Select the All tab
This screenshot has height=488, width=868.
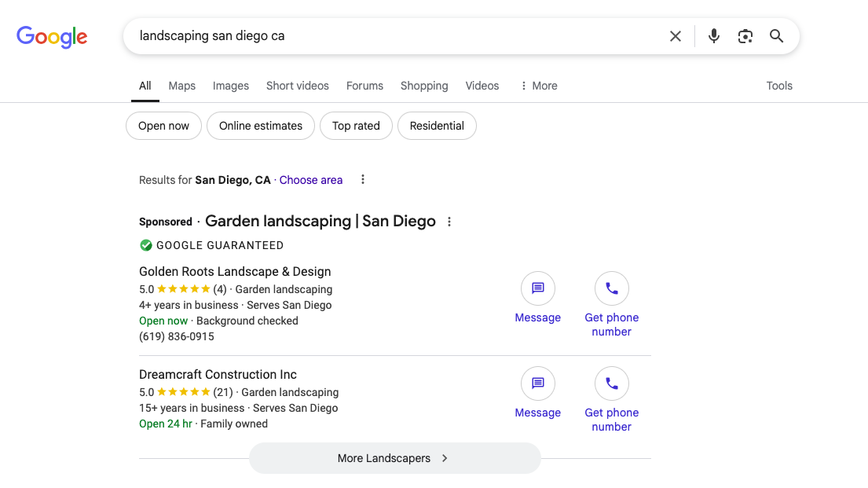coord(145,86)
